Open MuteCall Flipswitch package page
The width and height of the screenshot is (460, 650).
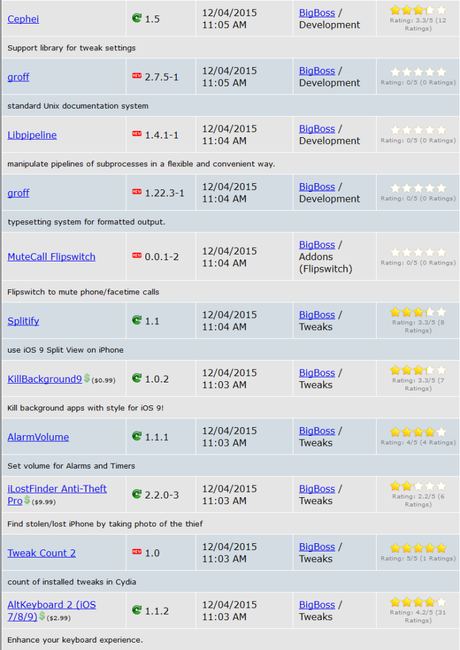click(x=51, y=257)
